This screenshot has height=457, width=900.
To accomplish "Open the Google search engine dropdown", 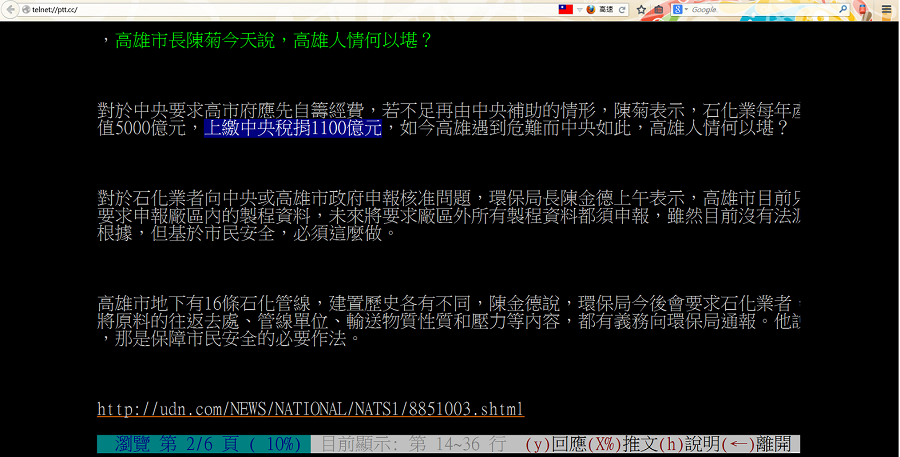I will (680, 10).
